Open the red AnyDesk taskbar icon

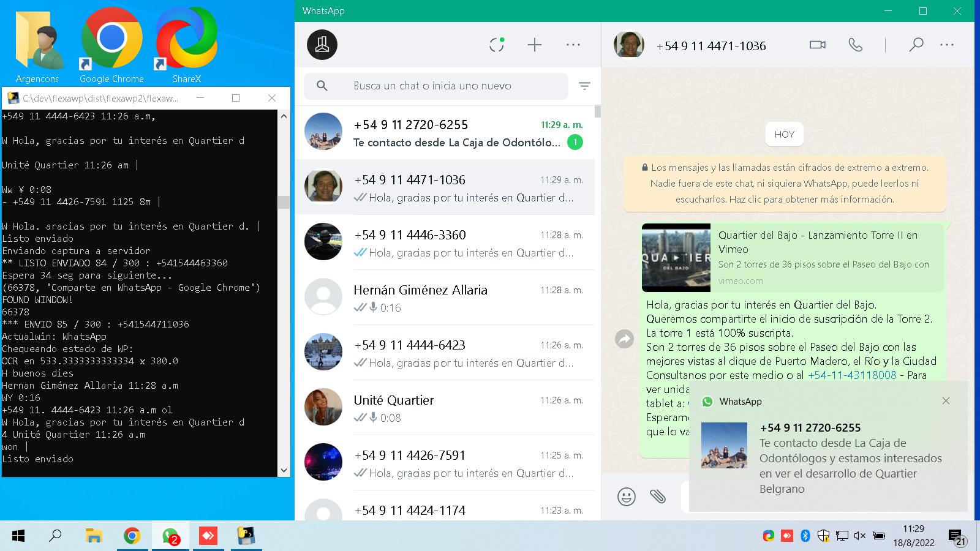[x=208, y=536]
